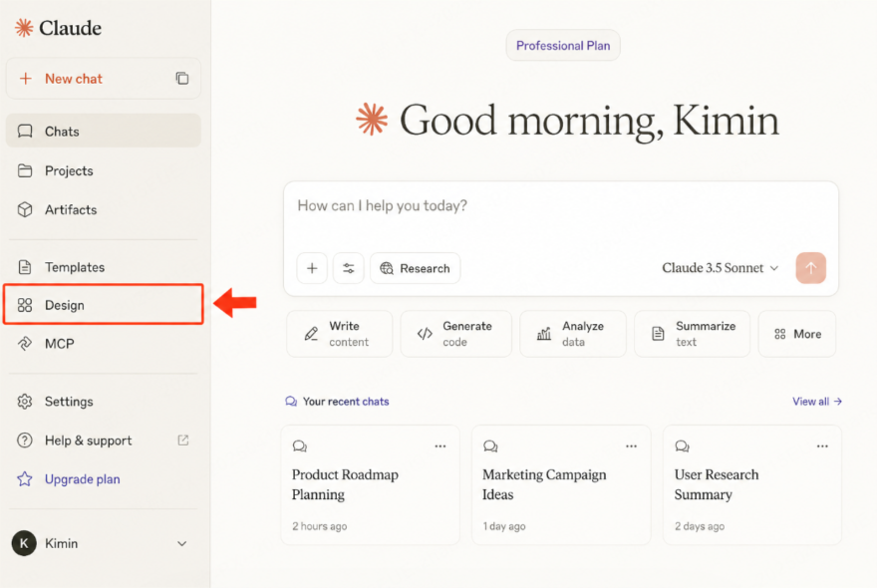The width and height of the screenshot is (877, 588).
Task: Click the '2 hours ago' timestamp
Action: [319, 526]
